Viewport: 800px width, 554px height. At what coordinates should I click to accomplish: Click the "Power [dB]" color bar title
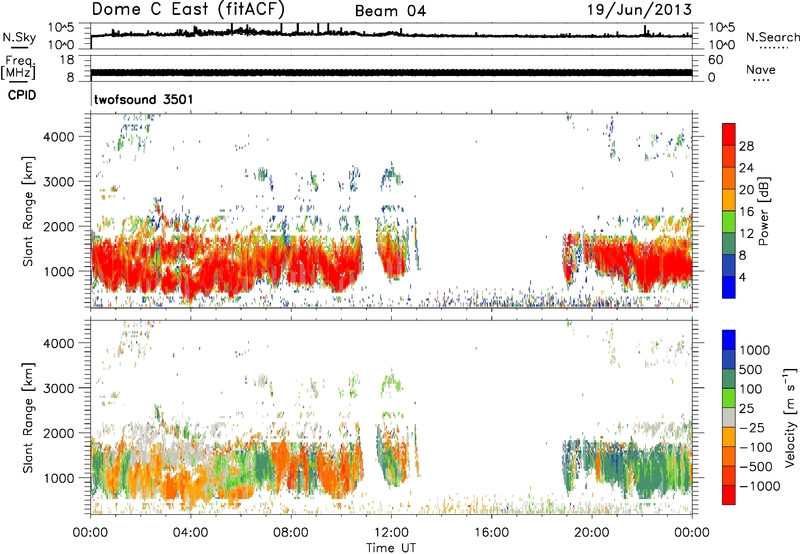coord(763,211)
